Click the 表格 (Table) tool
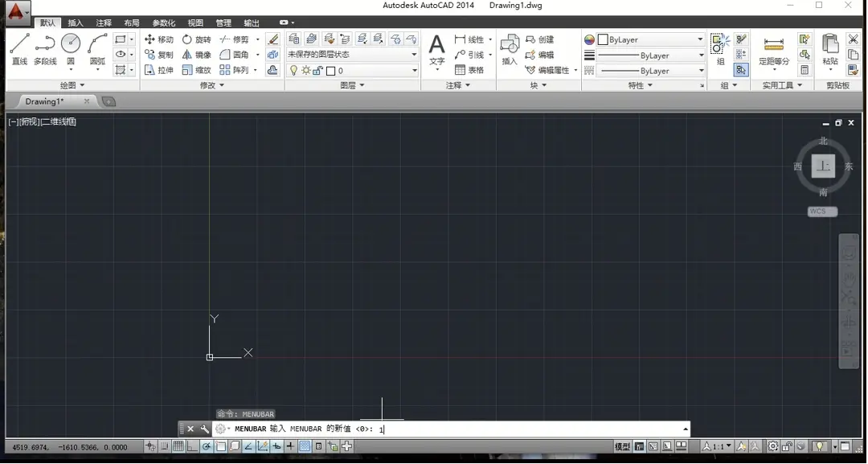868x464 pixels. point(469,70)
